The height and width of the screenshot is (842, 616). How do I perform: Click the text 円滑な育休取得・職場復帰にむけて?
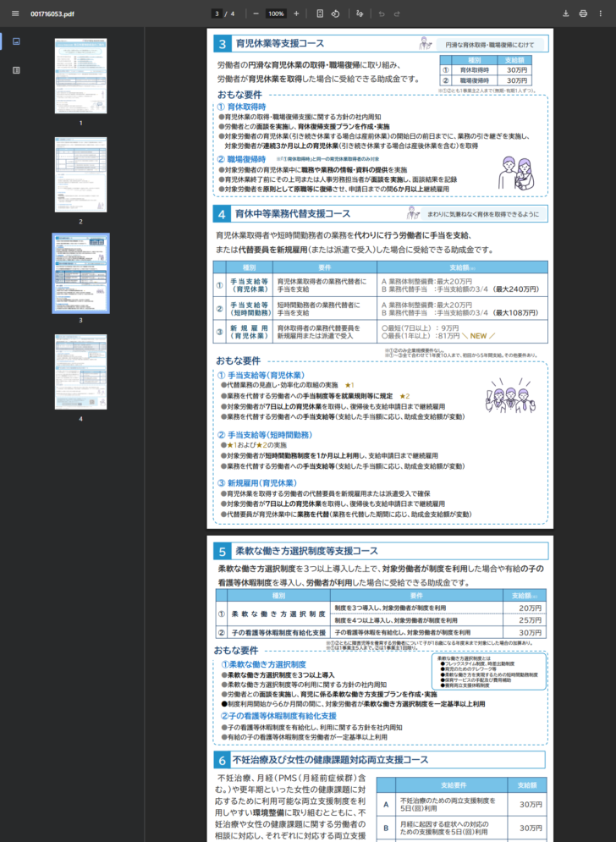pyautogui.click(x=490, y=45)
